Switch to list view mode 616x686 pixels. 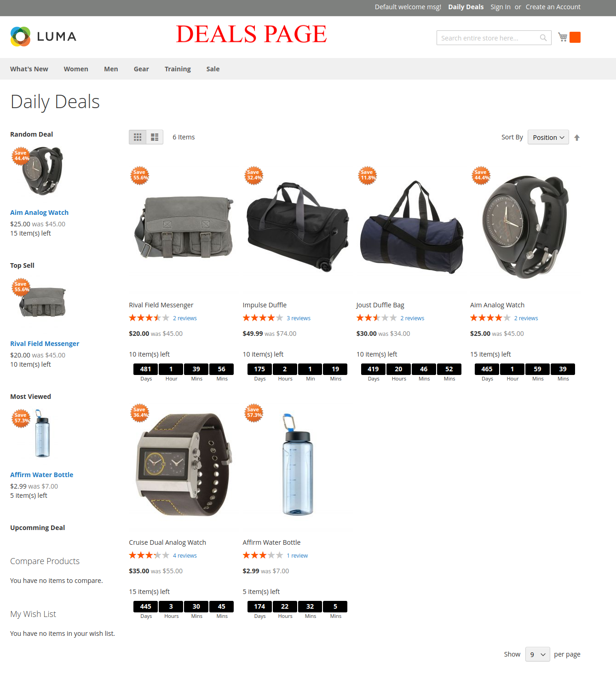[155, 137]
